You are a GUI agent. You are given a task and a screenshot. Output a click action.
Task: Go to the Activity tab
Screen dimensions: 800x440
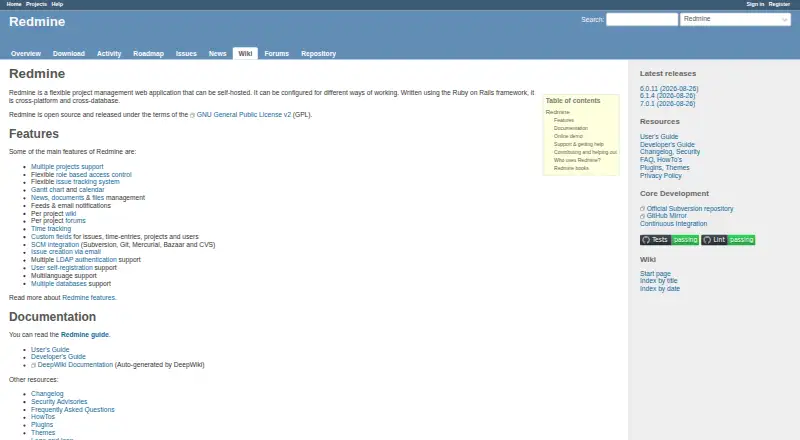[x=109, y=54]
